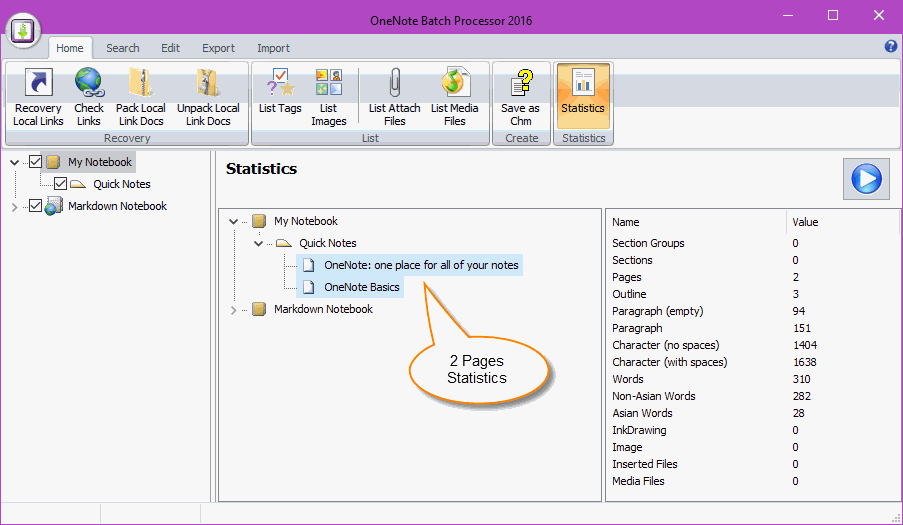The image size is (903, 525).
Task: Select My Notebook label in left tree
Action: click(x=100, y=162)
